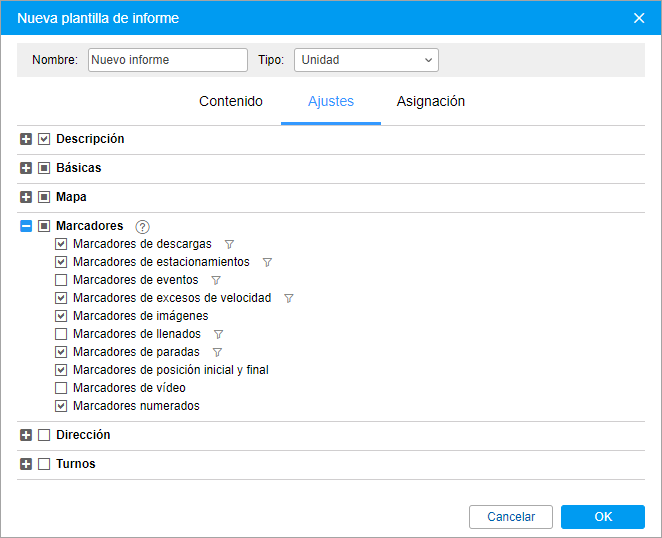Screen dimensions: 662x538
Task: Expand the Descripción section
Action: [26, 139]
